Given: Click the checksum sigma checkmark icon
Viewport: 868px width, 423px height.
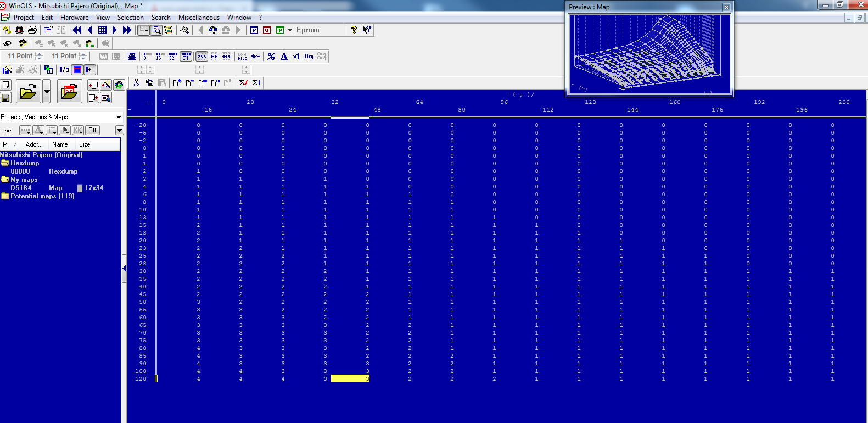Looking at the screenshot, I should click(x=244, y=83).
